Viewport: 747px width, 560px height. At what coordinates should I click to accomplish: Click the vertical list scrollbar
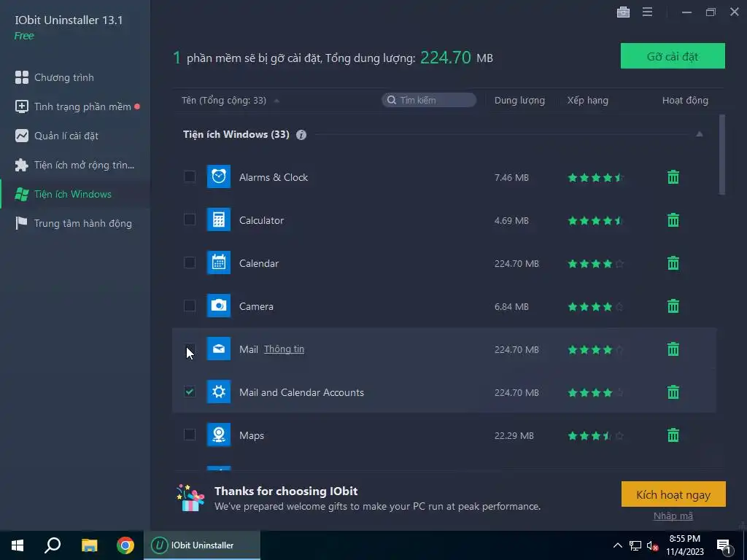pos(721,155)
